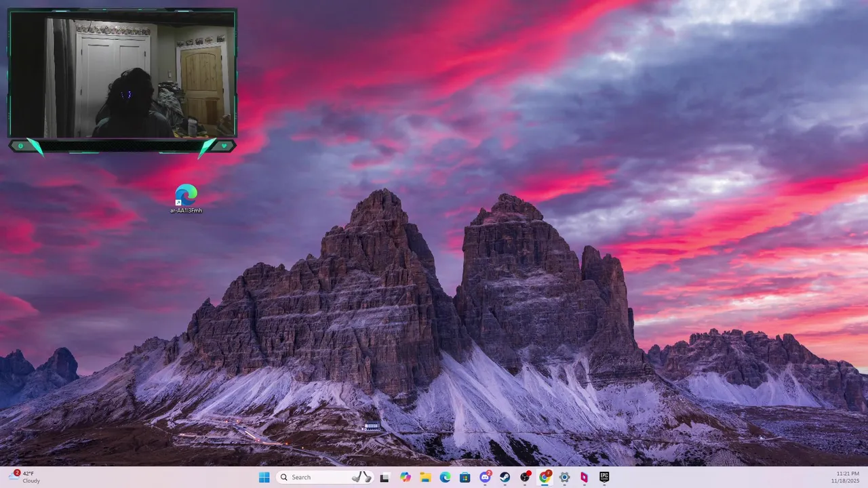Select the ar-AA1l3Fmh Edge desktop shortcut
868x488 pixels.
tap(186, 199)
